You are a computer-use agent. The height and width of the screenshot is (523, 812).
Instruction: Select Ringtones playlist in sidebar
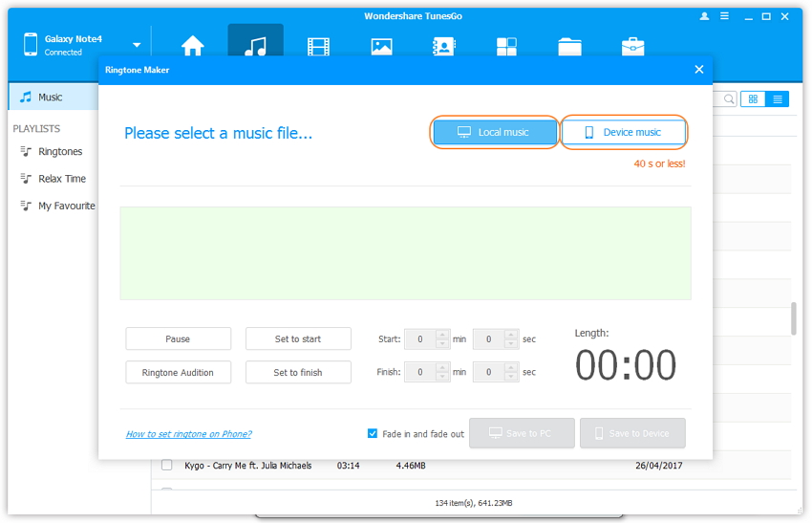[x=60, y=151]
